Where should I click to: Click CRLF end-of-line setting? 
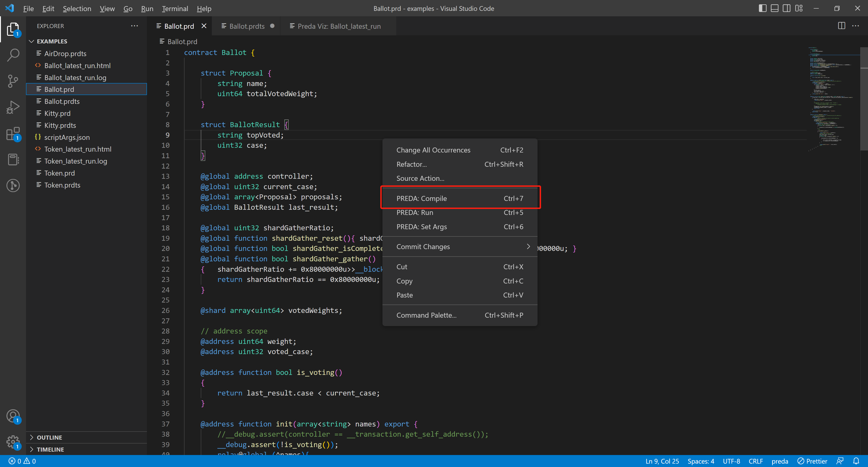coord(756,461)
